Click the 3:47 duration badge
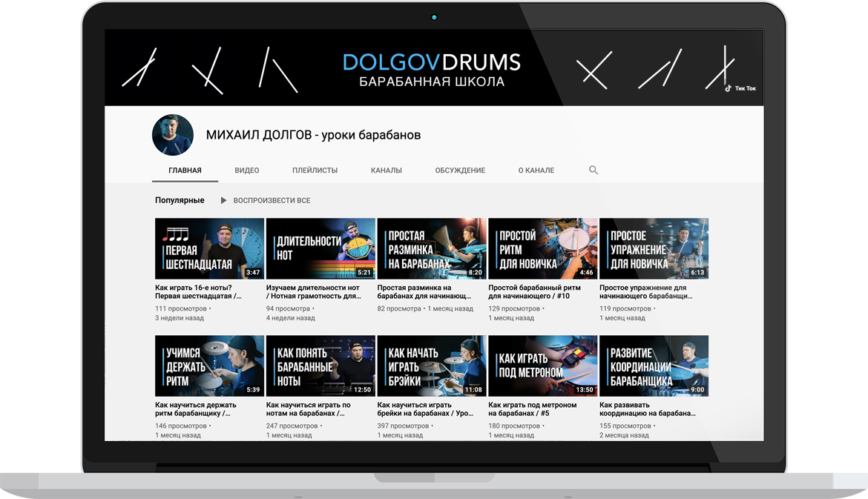 pos(253,272)
